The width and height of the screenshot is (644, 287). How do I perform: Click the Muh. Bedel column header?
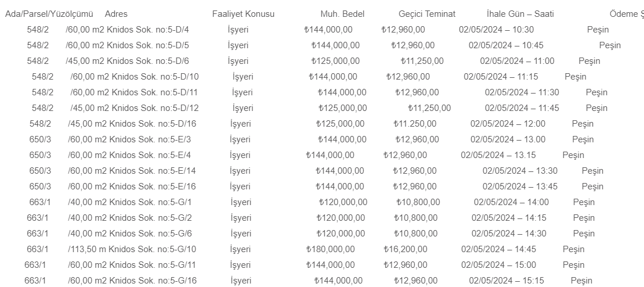[x=342, y=14]
